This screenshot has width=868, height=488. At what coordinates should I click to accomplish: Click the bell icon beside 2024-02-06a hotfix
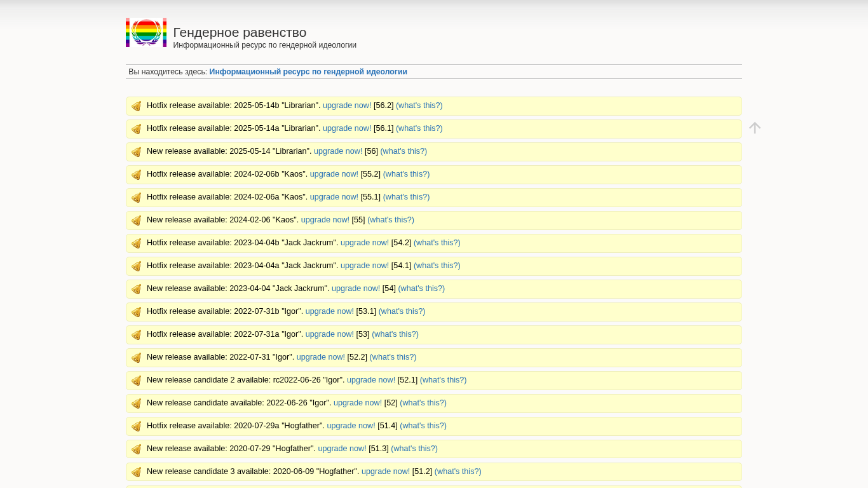pyautogui.click(x=137, y=198)
